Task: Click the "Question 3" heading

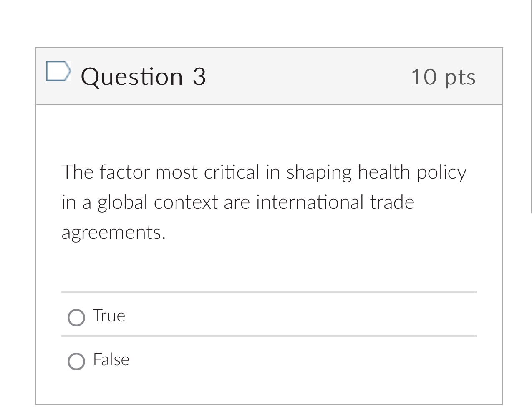Action: tap(143, 76)
